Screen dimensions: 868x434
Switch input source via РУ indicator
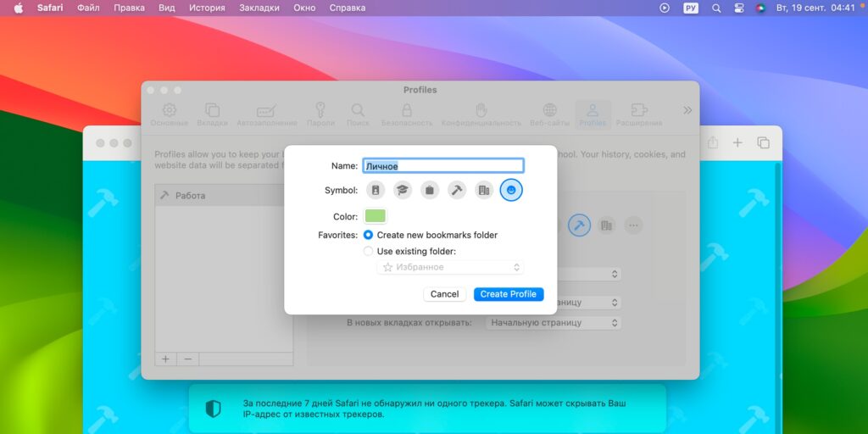click(690, 8)
